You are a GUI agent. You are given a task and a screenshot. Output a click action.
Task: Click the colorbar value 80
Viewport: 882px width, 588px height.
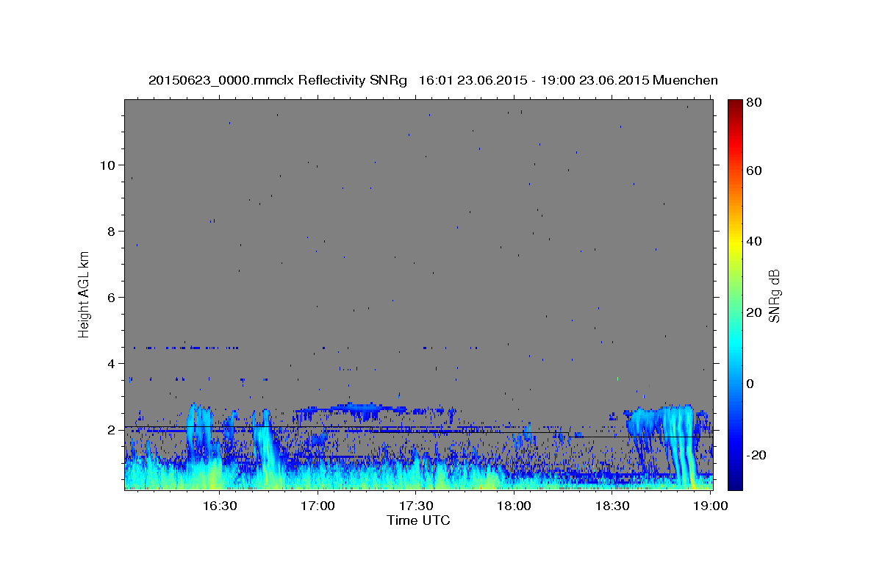[x=754, y=104]
